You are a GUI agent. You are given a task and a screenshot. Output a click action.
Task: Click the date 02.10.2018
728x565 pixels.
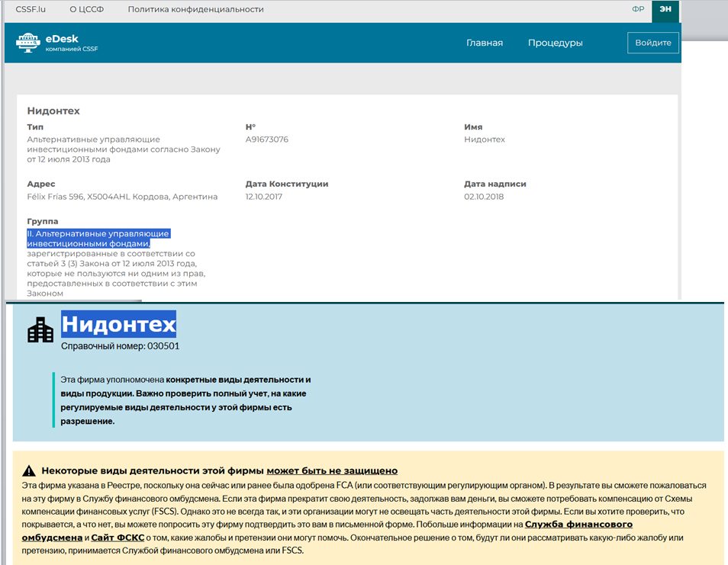point(484,197)
